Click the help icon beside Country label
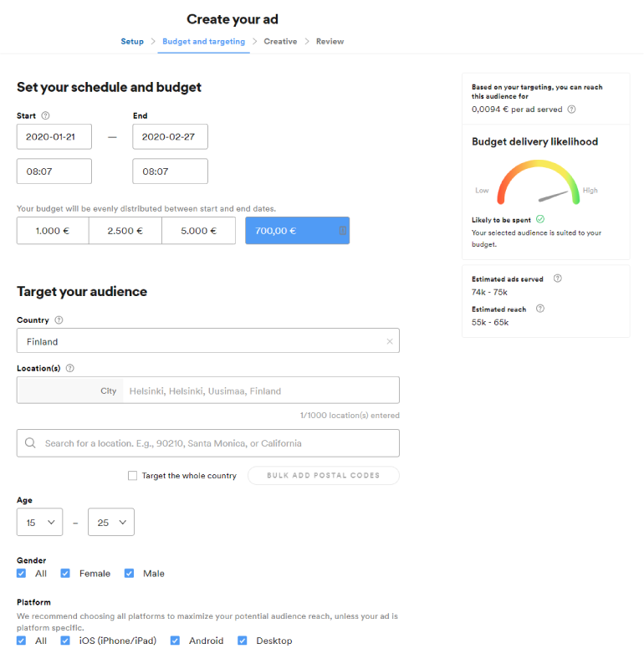644x659 pixels. click(x=59, y=319)
